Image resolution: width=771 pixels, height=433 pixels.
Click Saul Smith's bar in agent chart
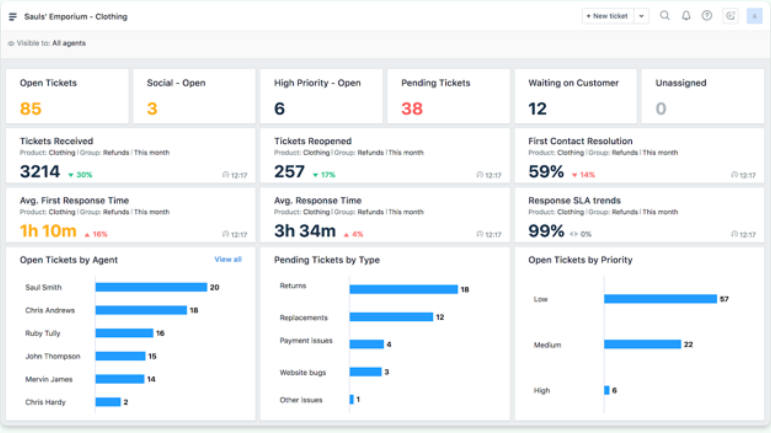click(x=150, y=287)
